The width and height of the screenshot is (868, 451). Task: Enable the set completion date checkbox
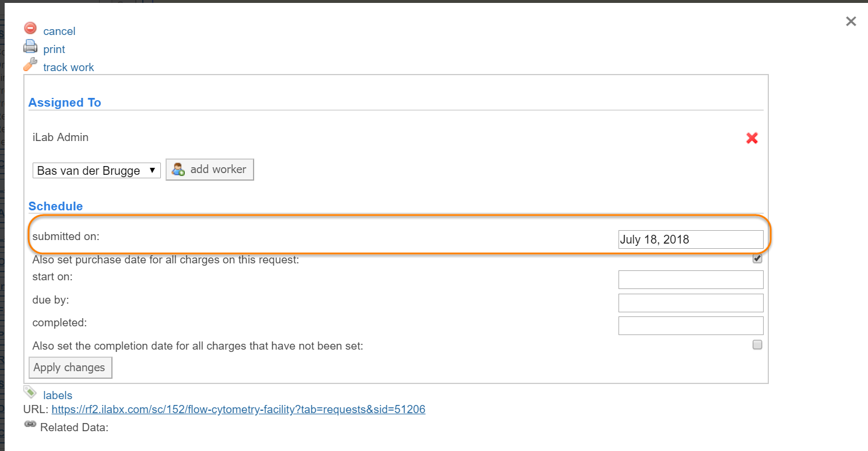point(757,345)
